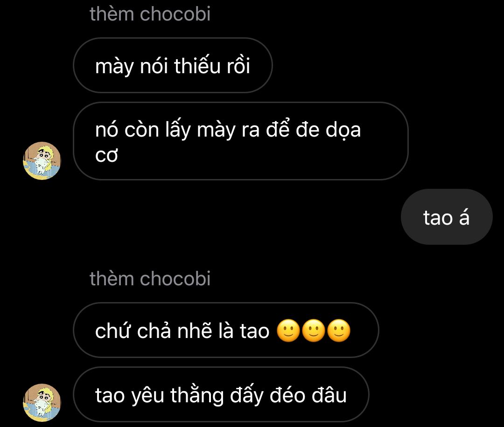Select the 'nó còn lấy mày ra' message bubble

tap(241, 141)
